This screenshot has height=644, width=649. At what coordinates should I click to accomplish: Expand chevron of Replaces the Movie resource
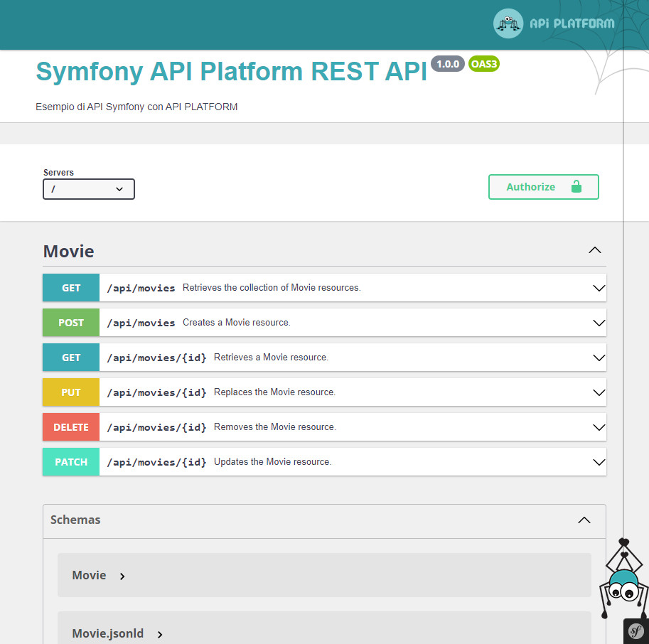pos(599,392)
